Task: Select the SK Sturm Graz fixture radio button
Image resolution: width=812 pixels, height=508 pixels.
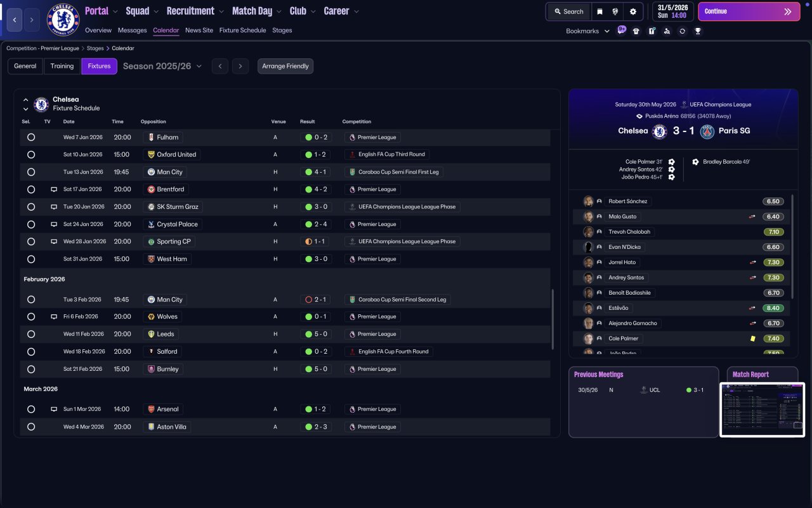Action: [x=31, y=207]
